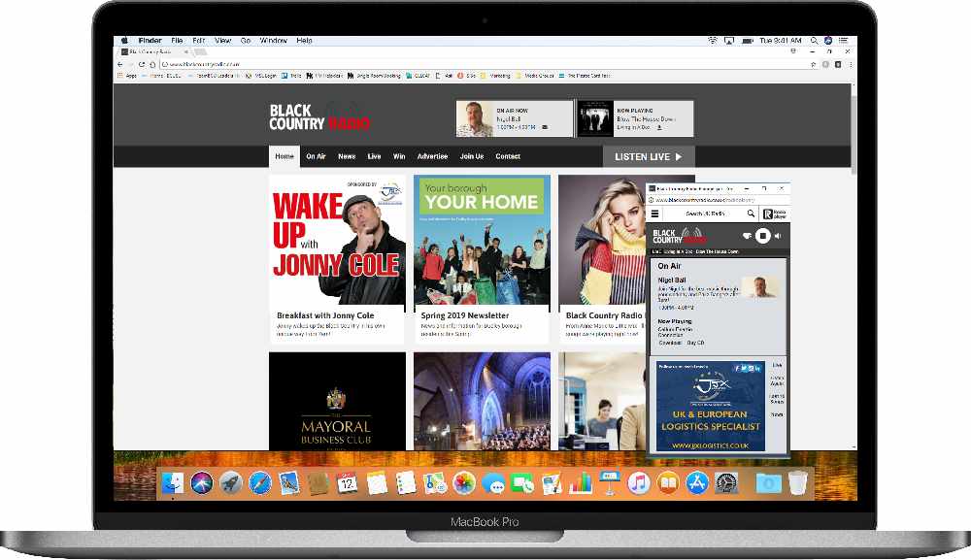Stop playback in the radio player
This screenshot has height=560, width=971.
[x=763, y=236]
